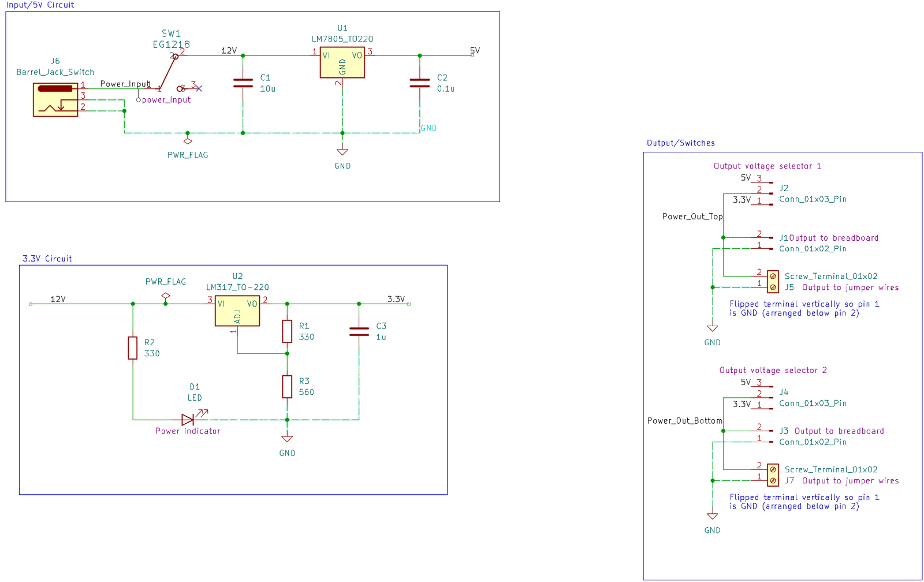Click the GND symbol under voltage selector 1
924x582 pixels.
click(x=713, y=328)
